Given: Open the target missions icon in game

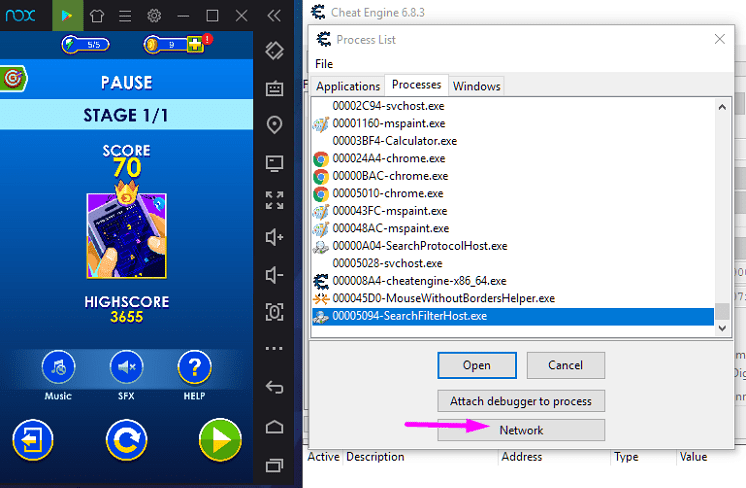Looking at the screenshot, I should (x=13, y=78).
